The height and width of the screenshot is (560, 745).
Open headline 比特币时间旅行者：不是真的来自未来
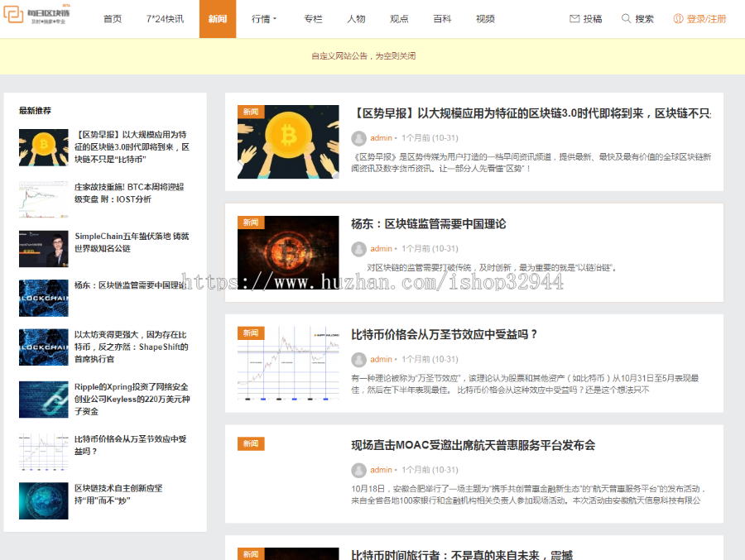pos(462,555)
